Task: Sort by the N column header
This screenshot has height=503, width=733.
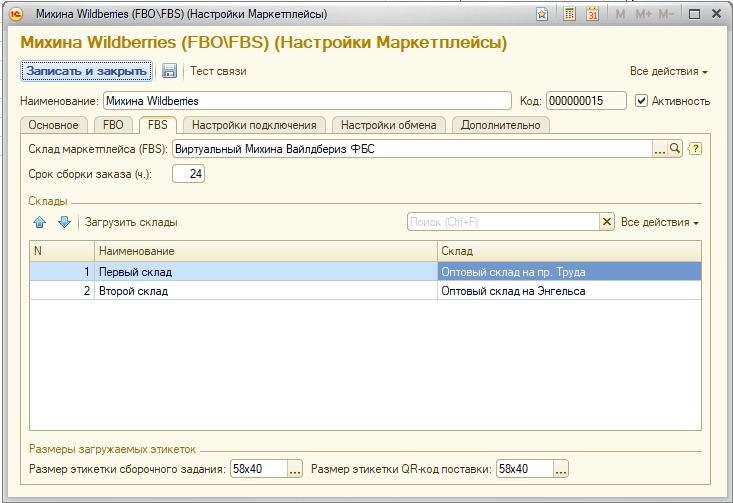Action: (x=62, y=251)
